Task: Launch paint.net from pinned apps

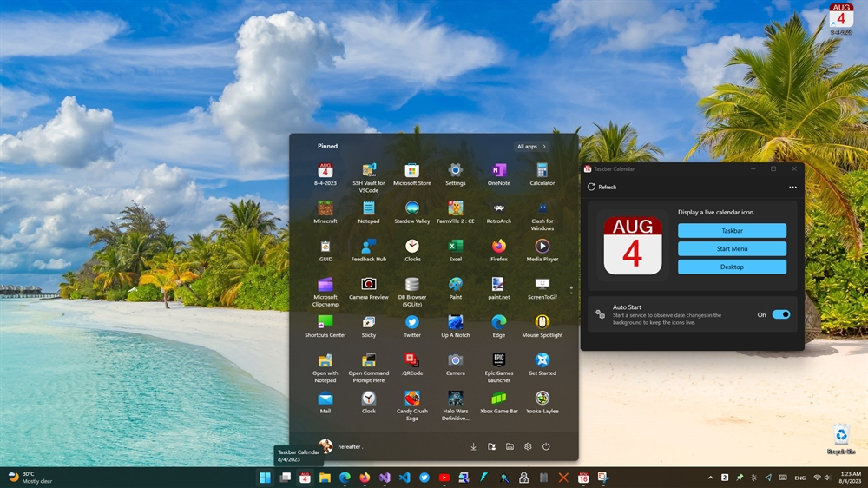Action: pos(499,288)
